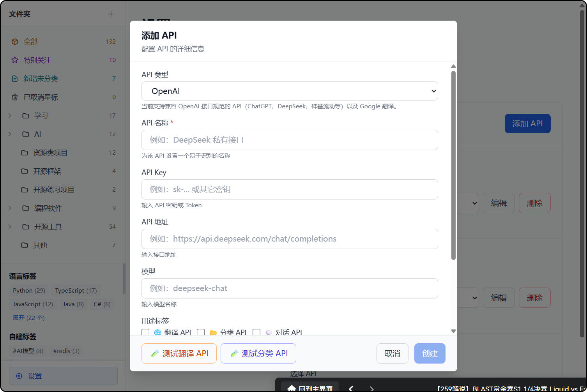Open the 开源工具 folder icon
Image resolution: width=587 pixels, height=392 pixels.
point(25,226)
